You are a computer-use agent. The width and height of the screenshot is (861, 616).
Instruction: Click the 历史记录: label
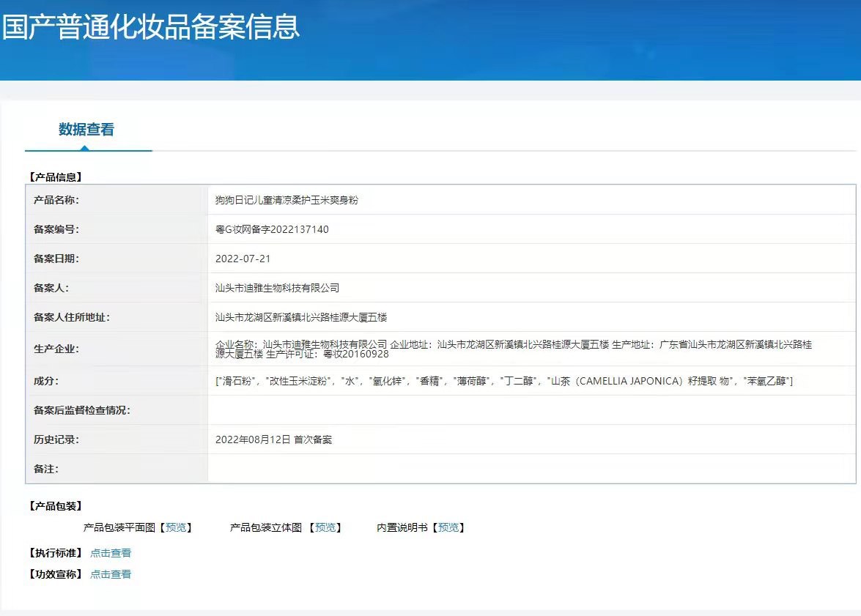pos(56,439)
